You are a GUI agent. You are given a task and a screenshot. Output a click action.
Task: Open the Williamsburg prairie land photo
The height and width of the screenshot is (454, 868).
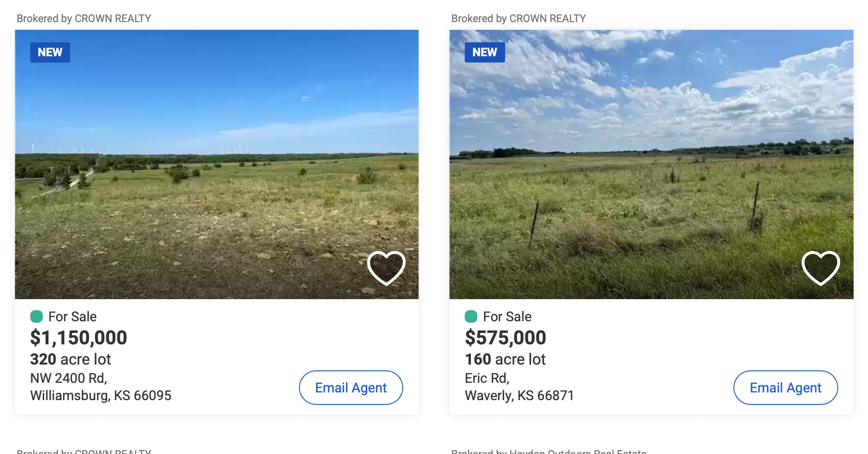coord(216,164)
